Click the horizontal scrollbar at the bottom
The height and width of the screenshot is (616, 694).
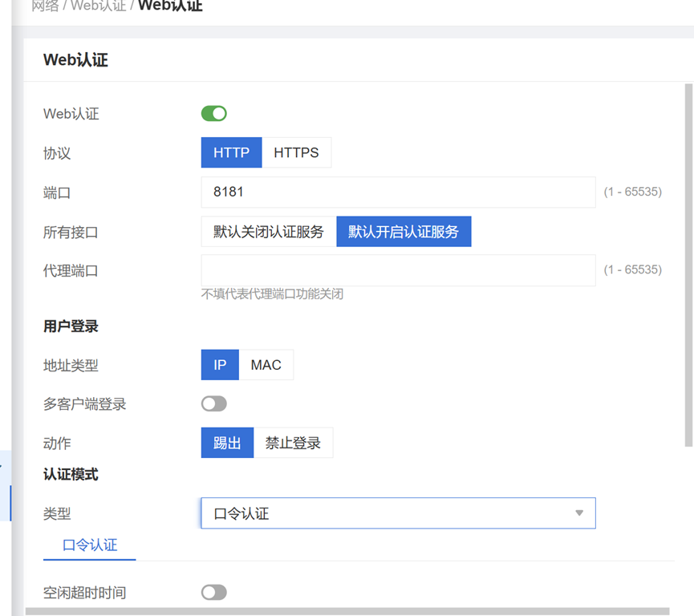coord(347,611)
